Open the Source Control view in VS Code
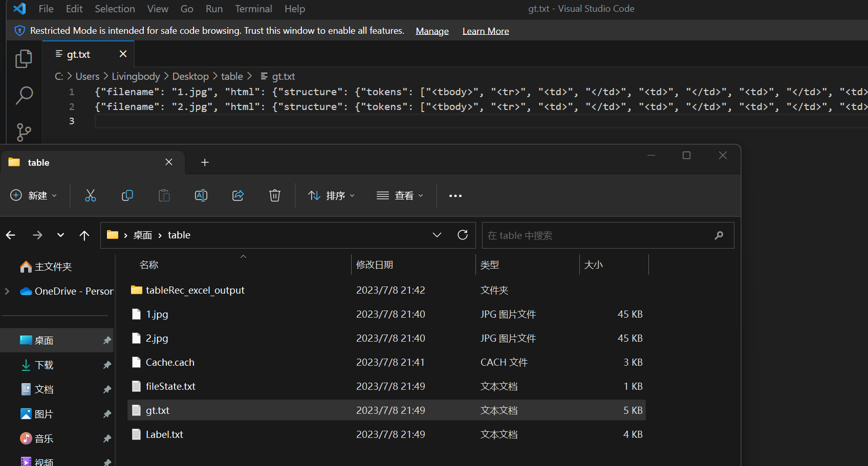Screen dimensions: 868x466 (x=24, y=132)
